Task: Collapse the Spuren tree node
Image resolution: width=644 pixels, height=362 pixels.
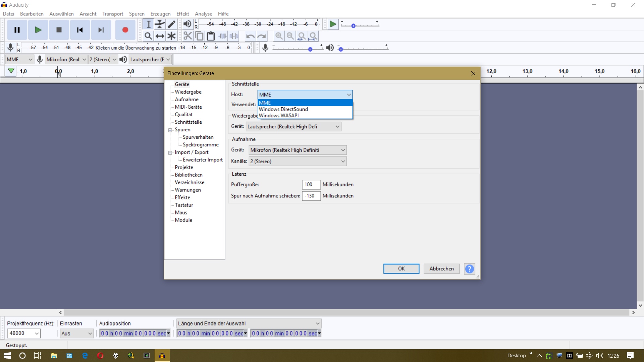Action: coord(170,130)
